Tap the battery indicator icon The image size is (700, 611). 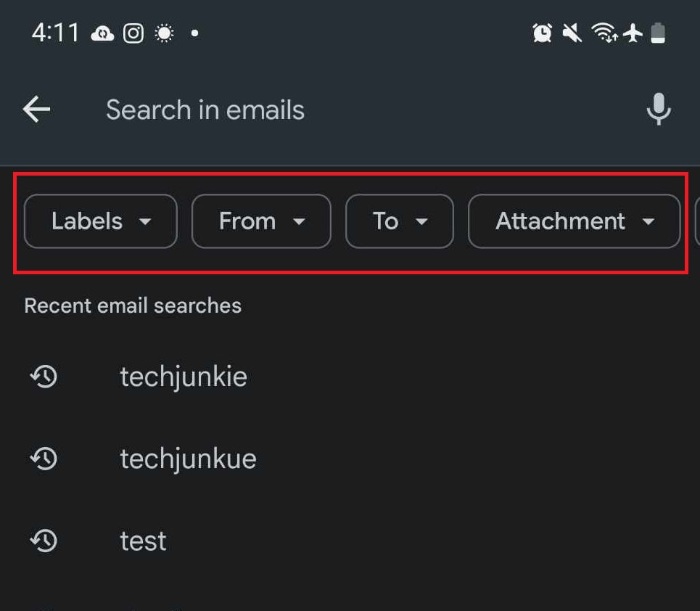(658, 33)
